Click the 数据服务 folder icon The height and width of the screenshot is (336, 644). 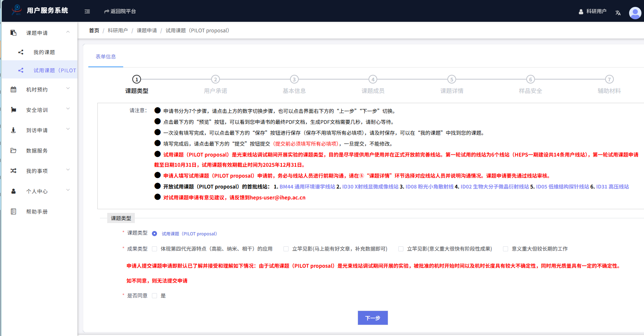click(13, 151)
